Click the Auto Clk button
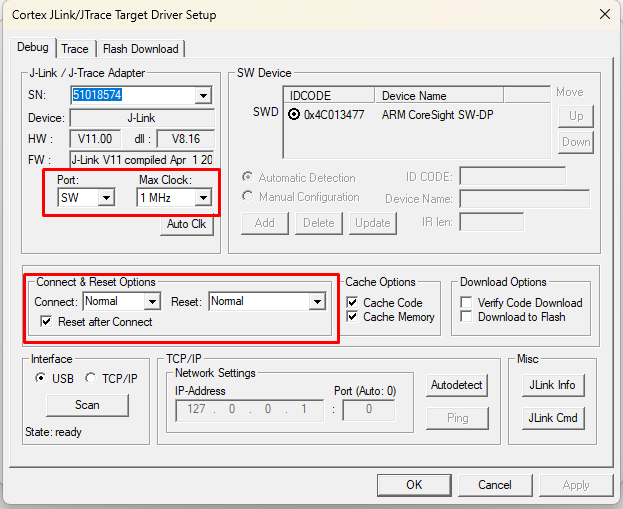Viewport: 623px width, 509px height. (x=186, y=224)
